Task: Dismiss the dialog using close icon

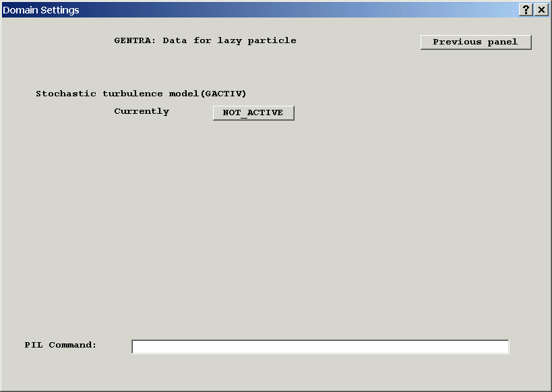Action: pos(541,9)
